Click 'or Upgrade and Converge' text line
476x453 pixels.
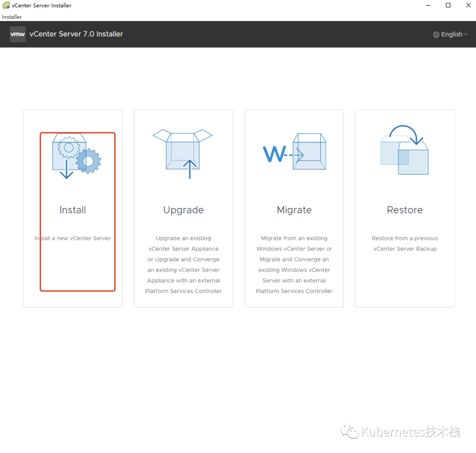click(183, 259)
